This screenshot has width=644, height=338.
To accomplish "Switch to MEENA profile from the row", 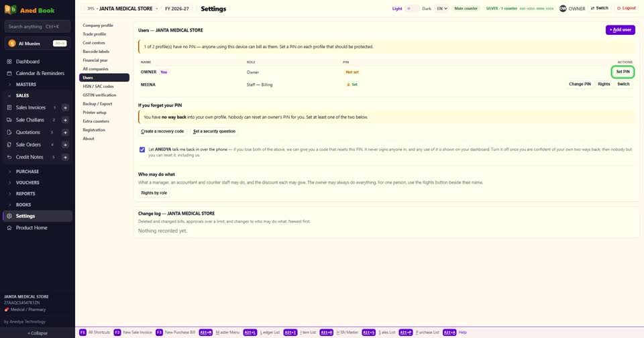I will 623,84.
